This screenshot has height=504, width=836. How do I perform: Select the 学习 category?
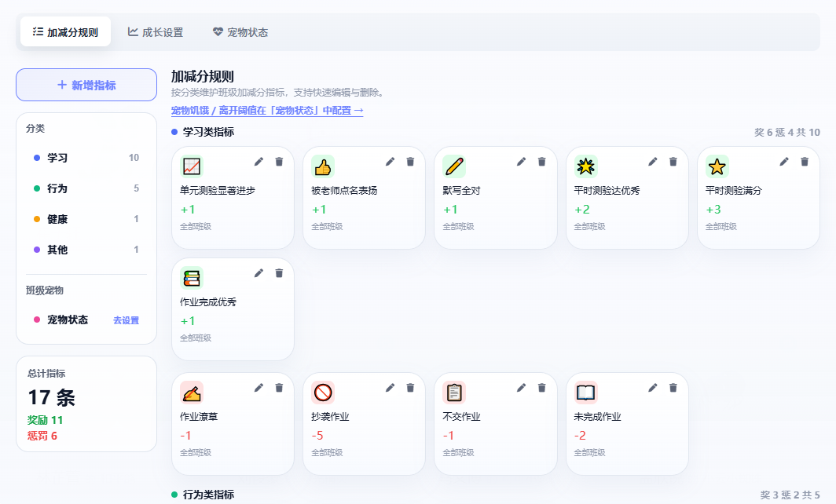(x=86, y=158)
